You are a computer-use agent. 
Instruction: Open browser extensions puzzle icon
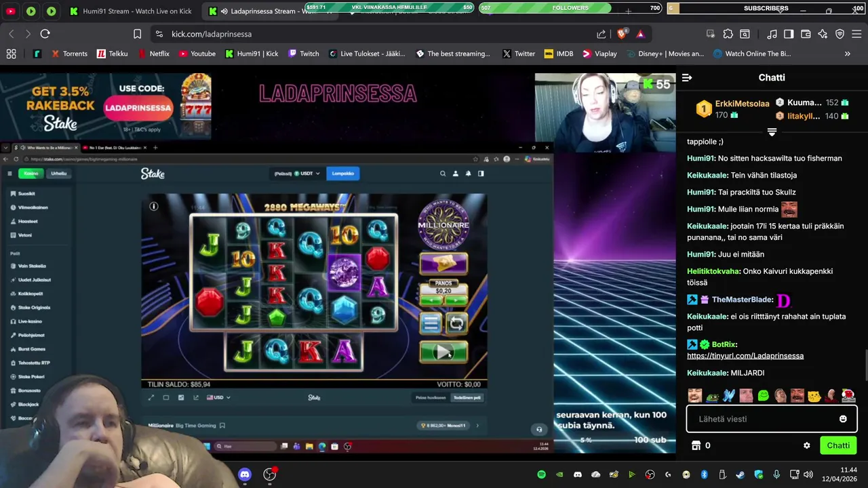tap(728, 34)
